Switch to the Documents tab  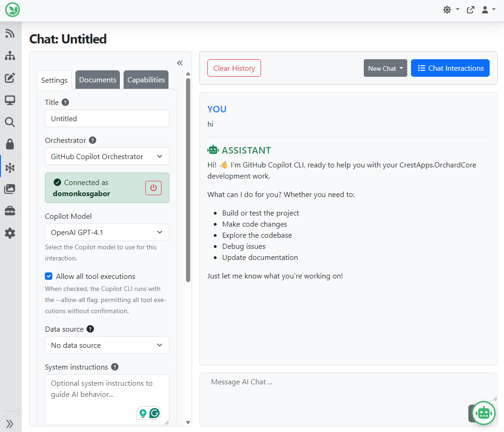pyautogui.click(x=98, y=80)
